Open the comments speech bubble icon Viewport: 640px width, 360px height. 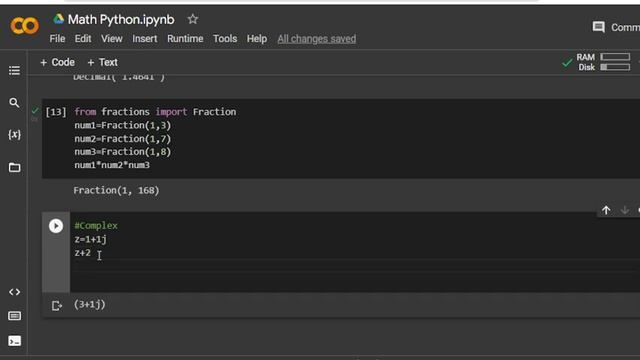[598, 27]
